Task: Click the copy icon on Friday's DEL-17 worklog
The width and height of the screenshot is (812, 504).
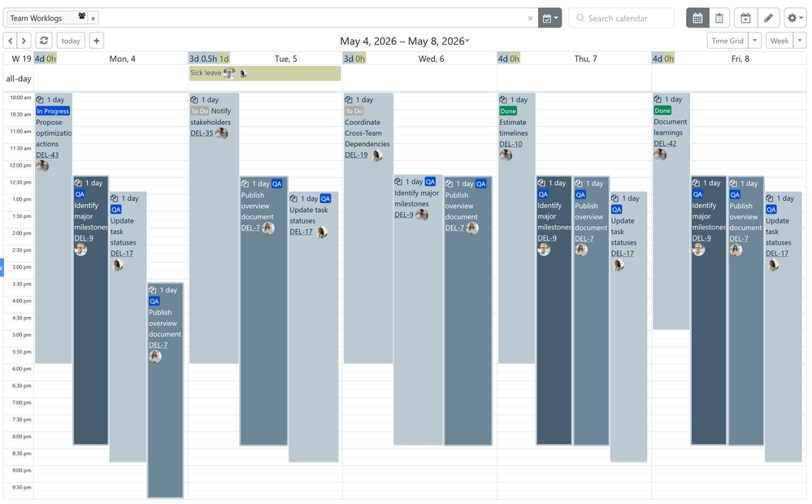Action: point(770,198)
